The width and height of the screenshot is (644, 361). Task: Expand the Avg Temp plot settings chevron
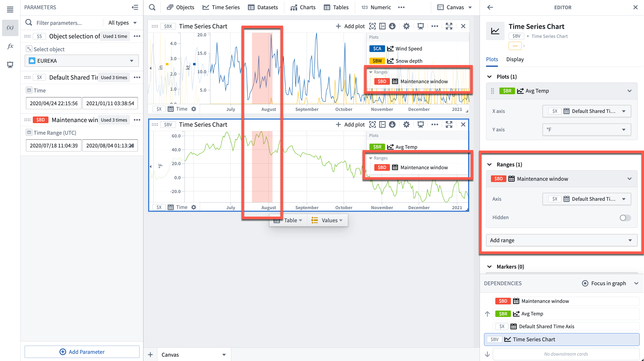[629, 91]
